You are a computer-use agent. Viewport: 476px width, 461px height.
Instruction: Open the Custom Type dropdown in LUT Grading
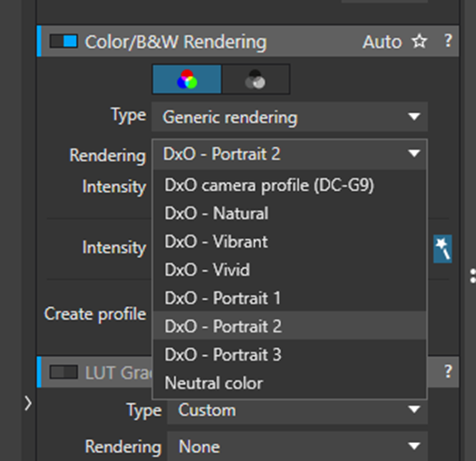[x=297, y=409]
